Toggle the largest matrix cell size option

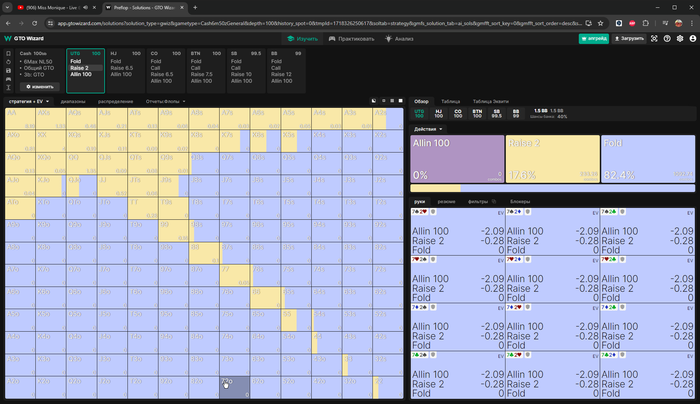pyautogui.click(x=400, y=101)
